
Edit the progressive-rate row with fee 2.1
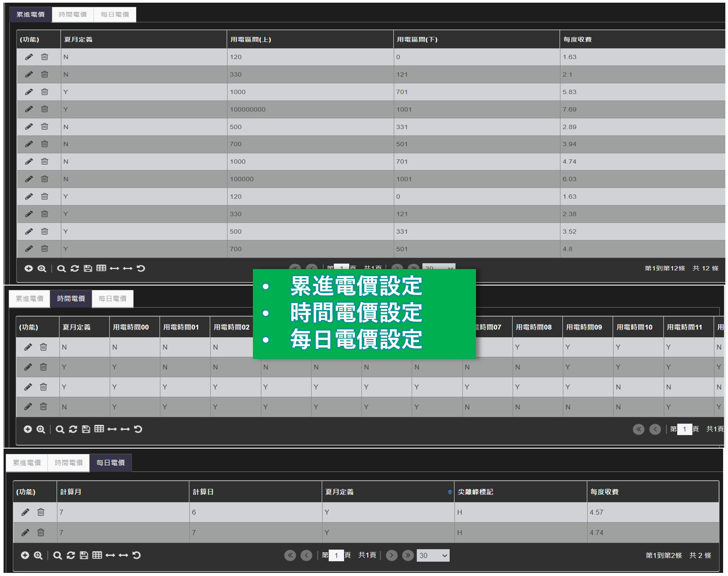(x=29, y=74)
